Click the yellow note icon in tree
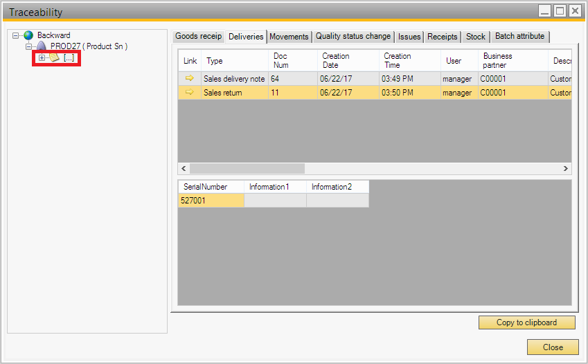588x364 pixels. point(54,58)
